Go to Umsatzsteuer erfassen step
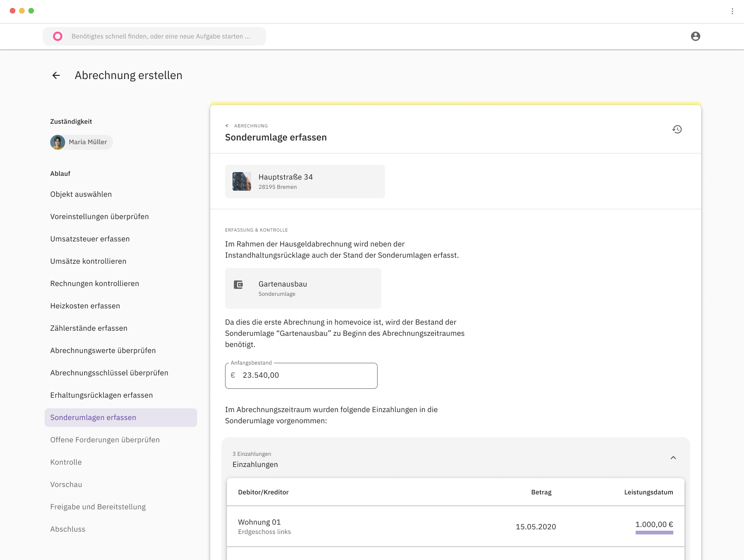Screen dimensions: 744x560 point(90,239)
